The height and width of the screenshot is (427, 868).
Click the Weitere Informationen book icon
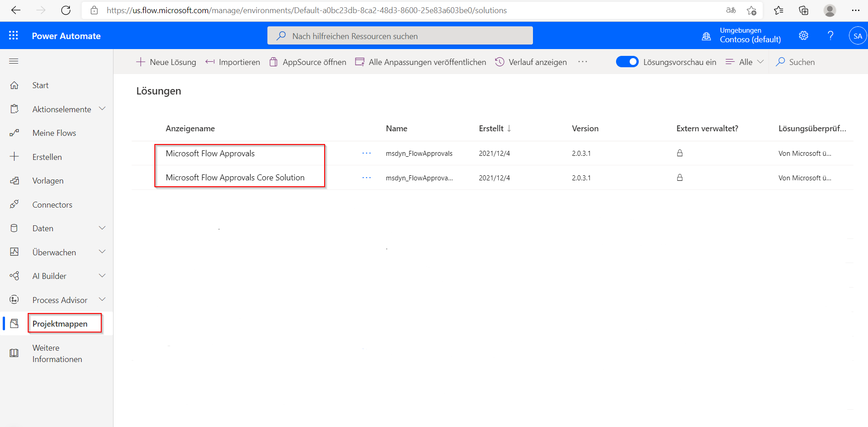click(x=14, y=353)
